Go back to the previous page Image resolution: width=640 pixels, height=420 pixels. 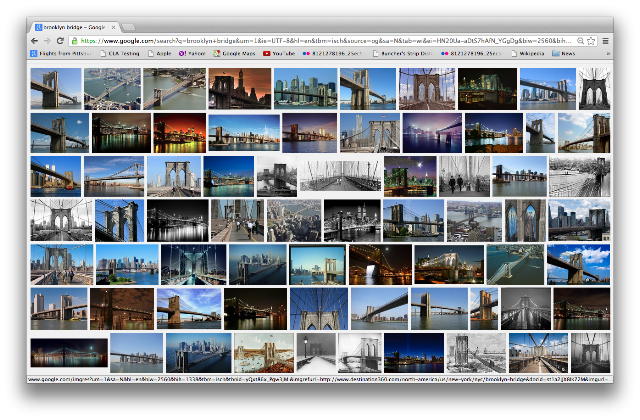point(35,41)
